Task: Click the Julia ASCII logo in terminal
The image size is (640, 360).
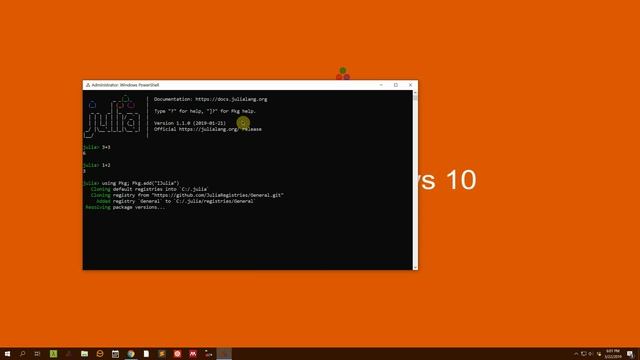Action: pos(113,117)
